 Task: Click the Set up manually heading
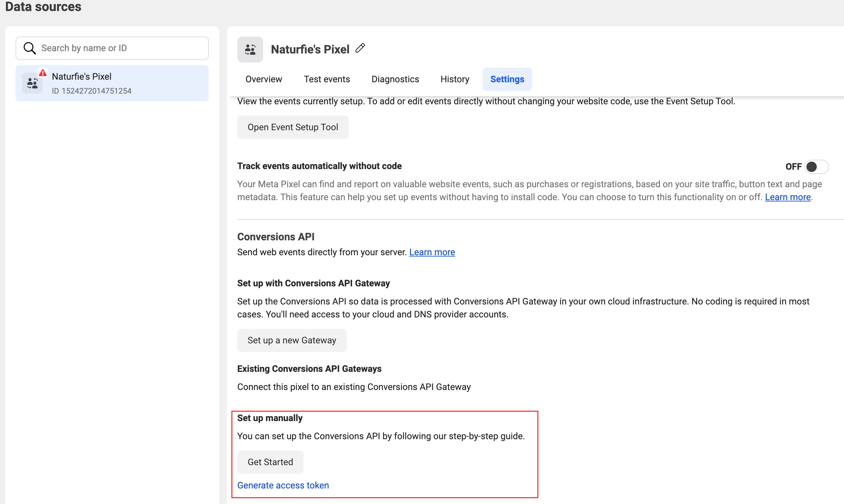click(270, 418)
